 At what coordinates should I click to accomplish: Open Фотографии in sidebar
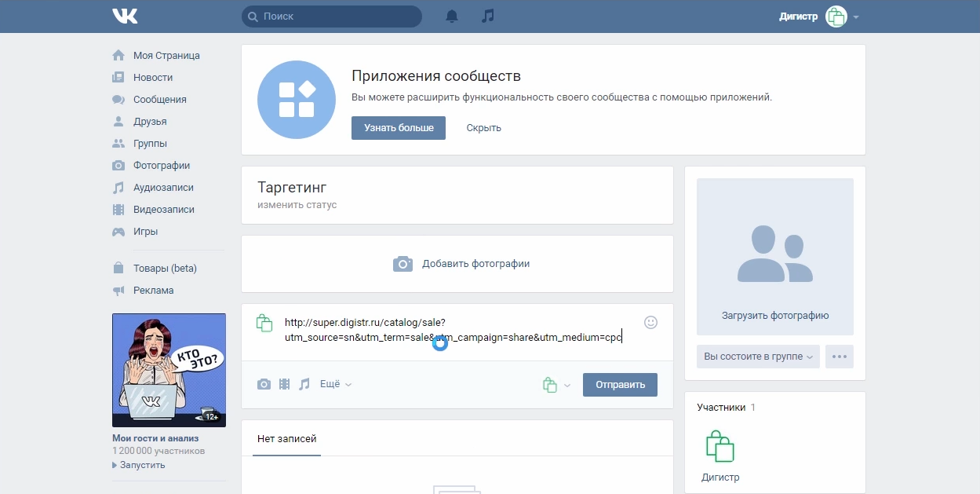(x=162, y=166)
